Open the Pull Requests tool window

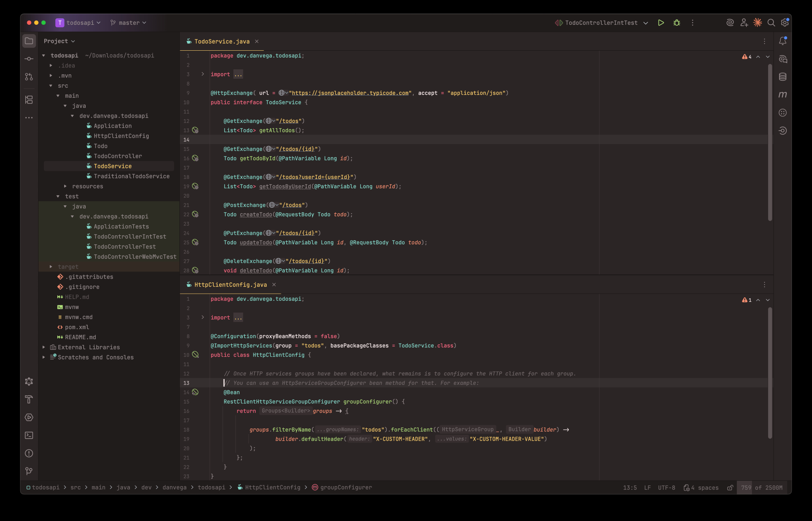[29, 77]
